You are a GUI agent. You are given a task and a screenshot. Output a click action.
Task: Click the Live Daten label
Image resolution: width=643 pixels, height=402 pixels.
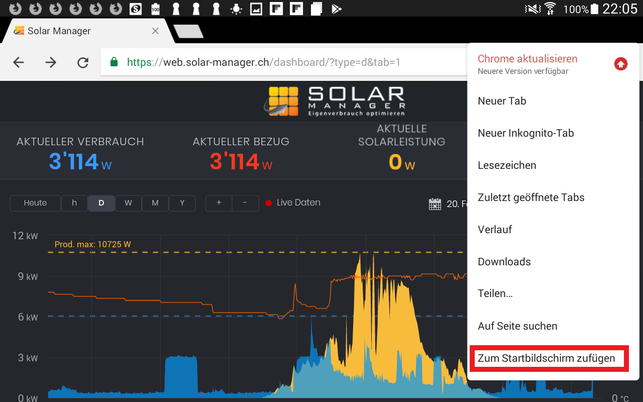pos(298,203)
